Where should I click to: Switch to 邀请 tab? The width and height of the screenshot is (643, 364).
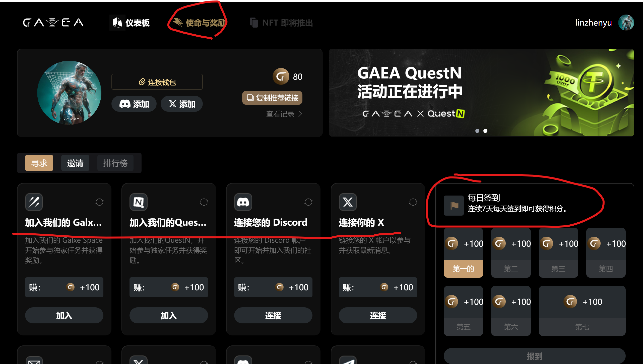coord(75,163)
